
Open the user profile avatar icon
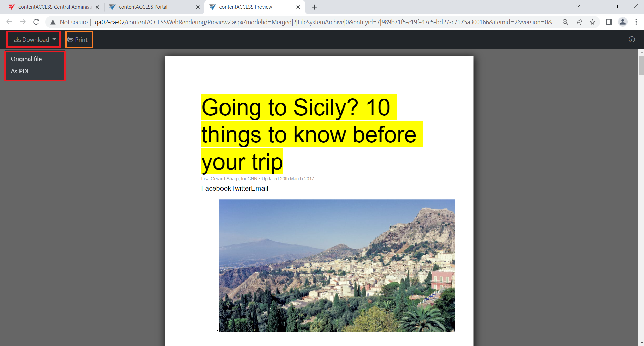622,22
